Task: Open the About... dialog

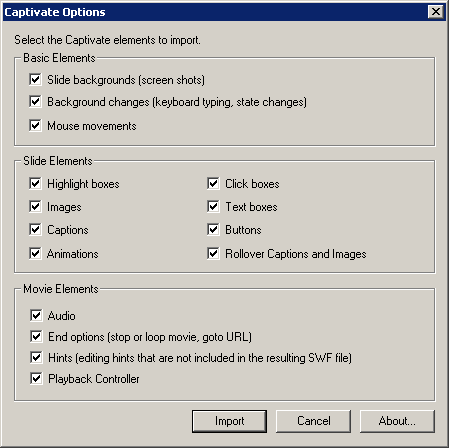Action: tap(397, 421)
